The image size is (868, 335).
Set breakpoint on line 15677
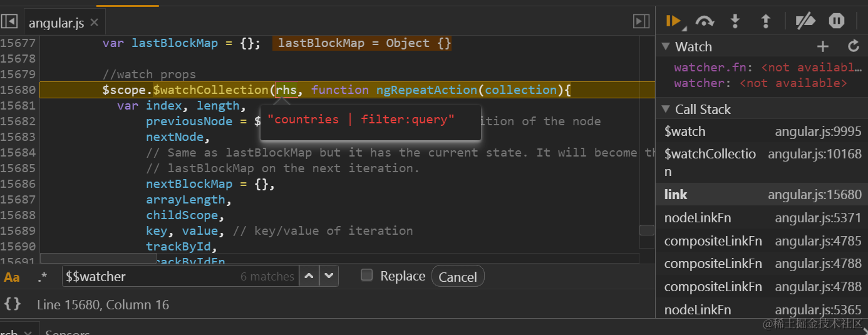[x=19, y=43]
